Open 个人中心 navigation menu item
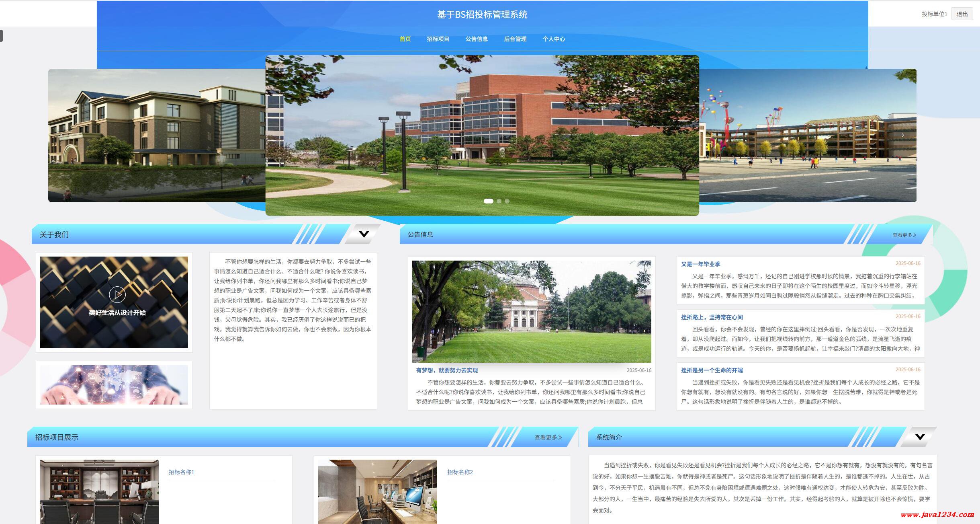Screen dimensions: 980x524 click(554, 39)
